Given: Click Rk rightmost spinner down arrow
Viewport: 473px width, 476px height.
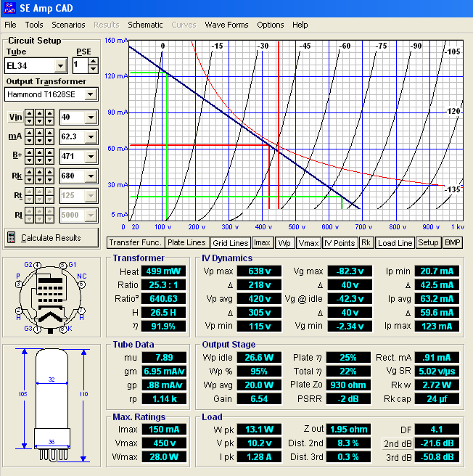Looking at the screenshot, I should 49,180.
